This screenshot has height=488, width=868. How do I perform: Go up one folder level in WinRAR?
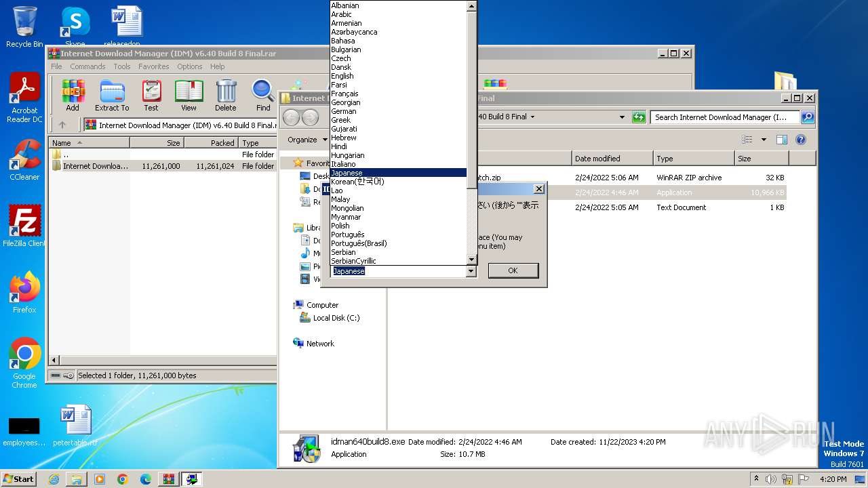pos(62,125)
